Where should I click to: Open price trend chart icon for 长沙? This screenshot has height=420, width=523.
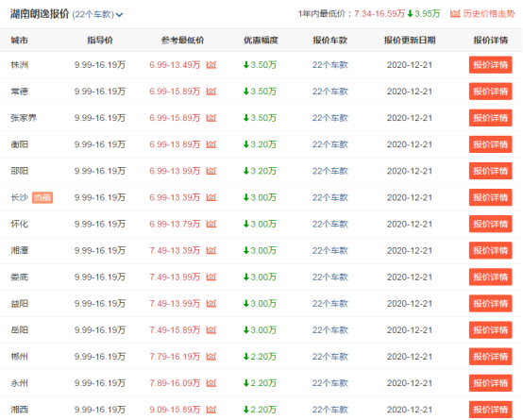(211, 197)
